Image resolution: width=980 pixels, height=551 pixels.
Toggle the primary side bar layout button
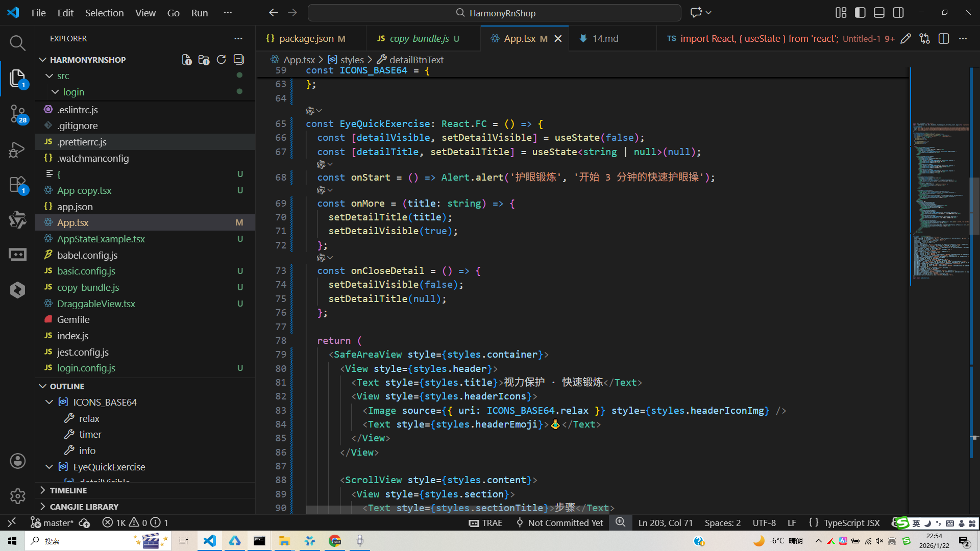(x=860, y=13)
